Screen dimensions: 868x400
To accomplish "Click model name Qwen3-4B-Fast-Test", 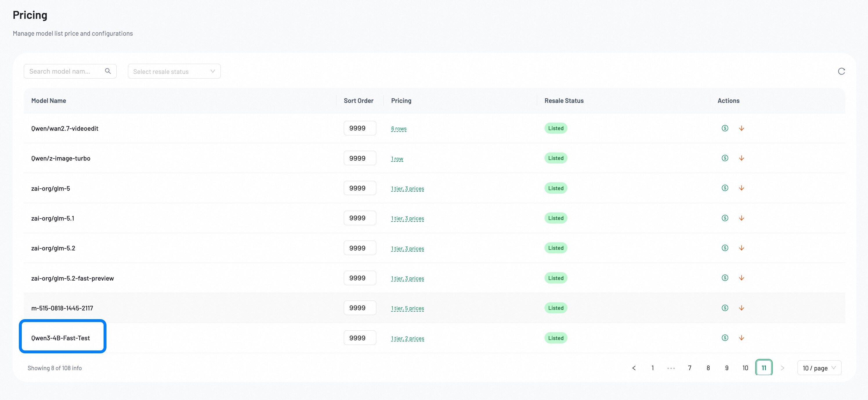I will (x=60, y=338).
